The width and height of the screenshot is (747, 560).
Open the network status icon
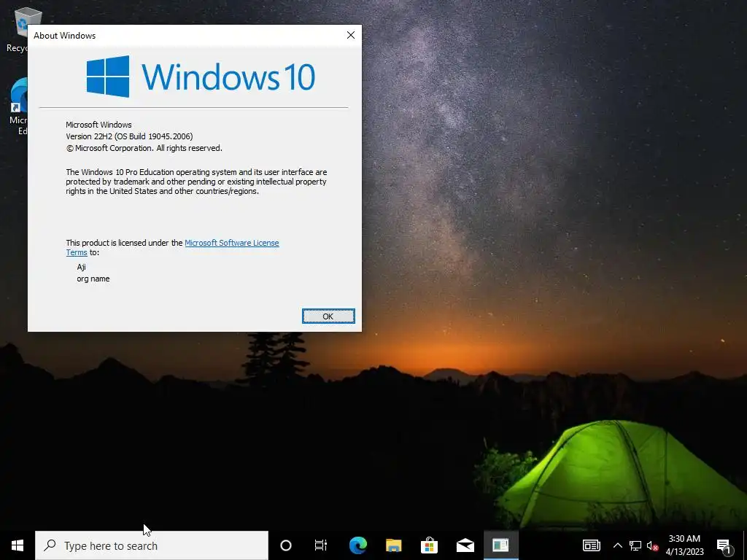point(635,545)
